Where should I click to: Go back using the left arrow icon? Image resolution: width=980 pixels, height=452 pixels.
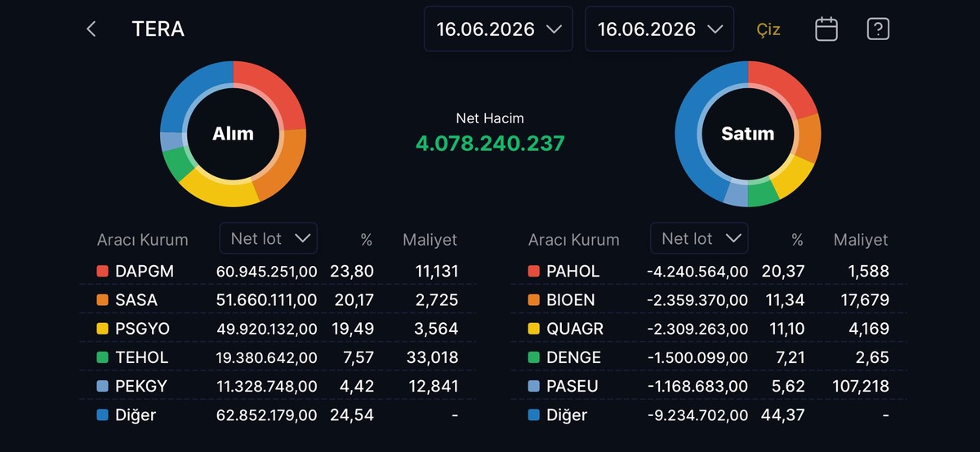91,29
